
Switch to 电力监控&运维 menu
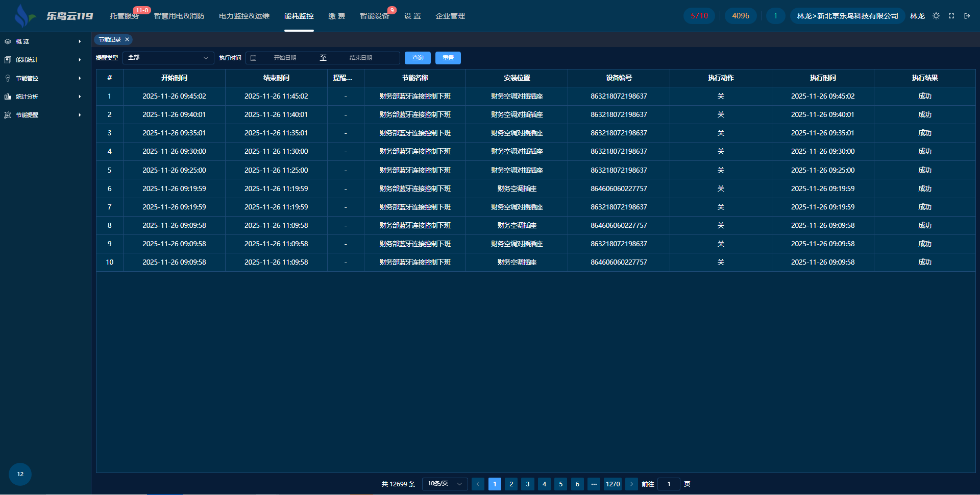pos(244,16)
